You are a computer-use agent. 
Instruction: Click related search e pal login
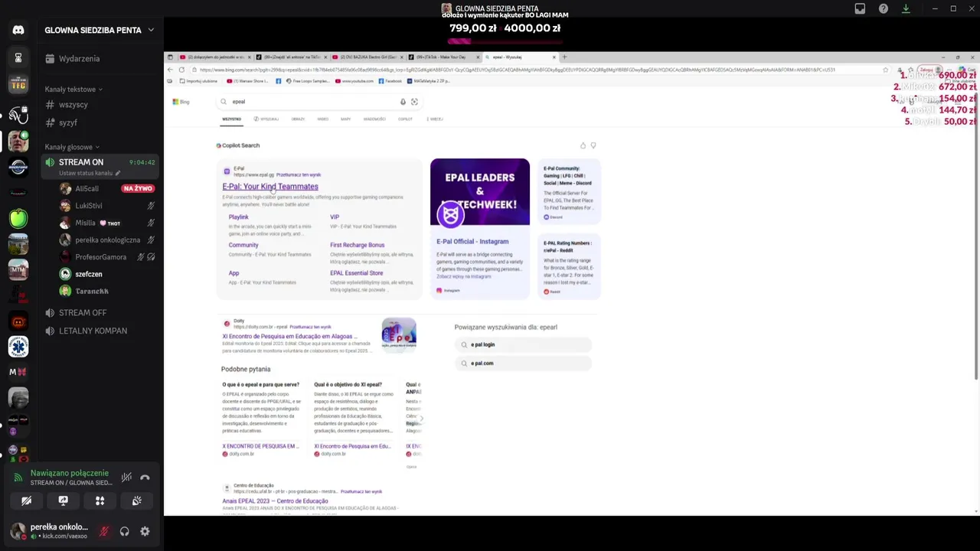pos(523,345)
